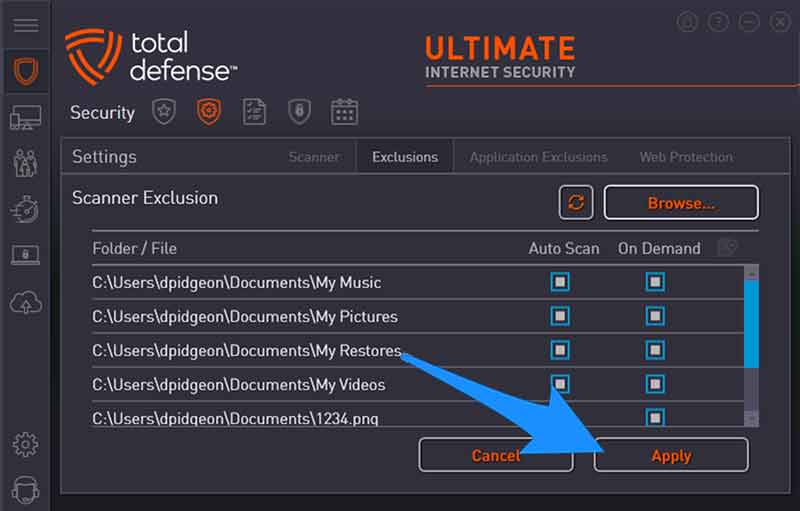
Task: Select the C:\Users\dpidgeon\Documents\My Music row
Action: pyautogui.click(x=417, y=282)
